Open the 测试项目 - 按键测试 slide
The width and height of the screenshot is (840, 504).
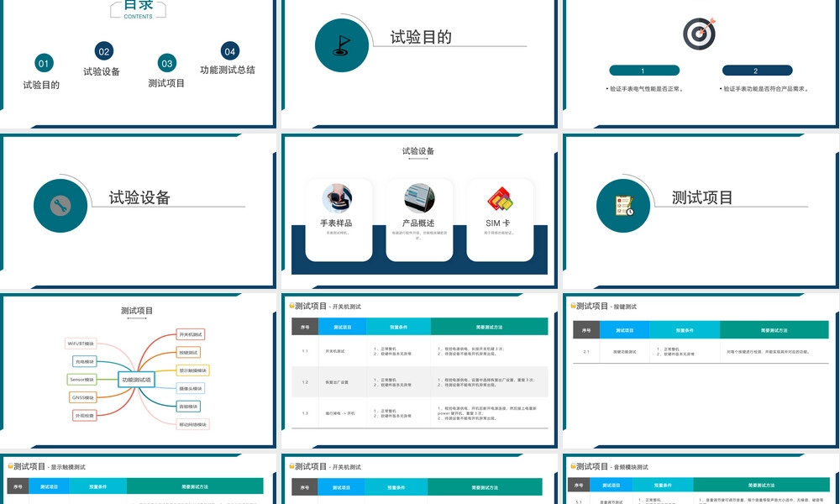point(701,370)
